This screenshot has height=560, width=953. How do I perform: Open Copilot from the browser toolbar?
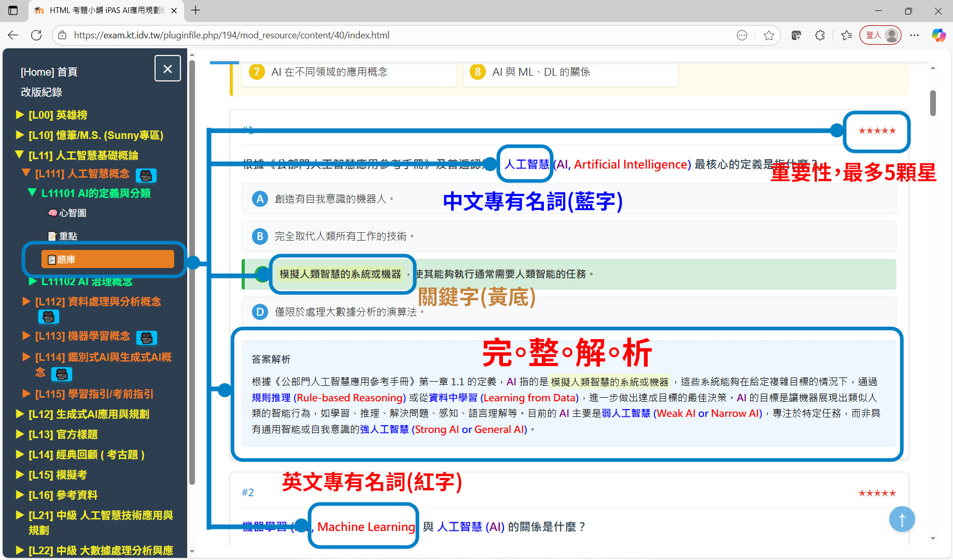(938, 35)
